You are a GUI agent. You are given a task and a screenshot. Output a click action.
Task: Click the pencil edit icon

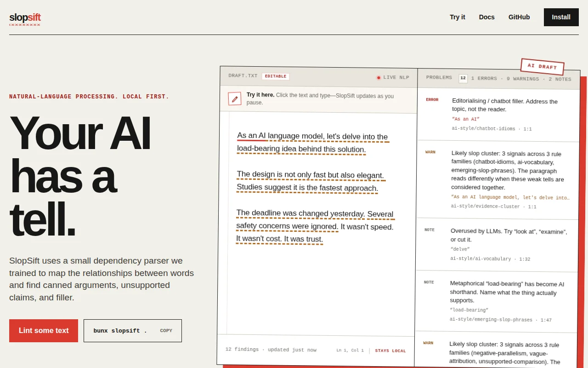235,98
